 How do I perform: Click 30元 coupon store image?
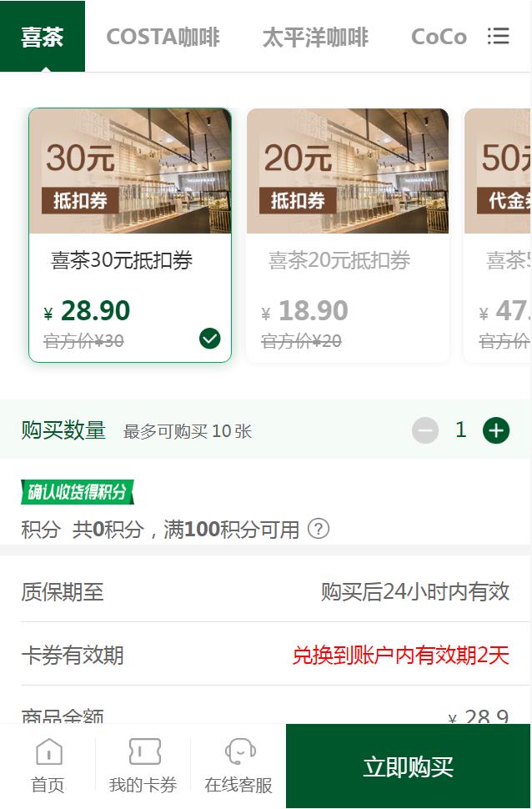tap(130, 171)
